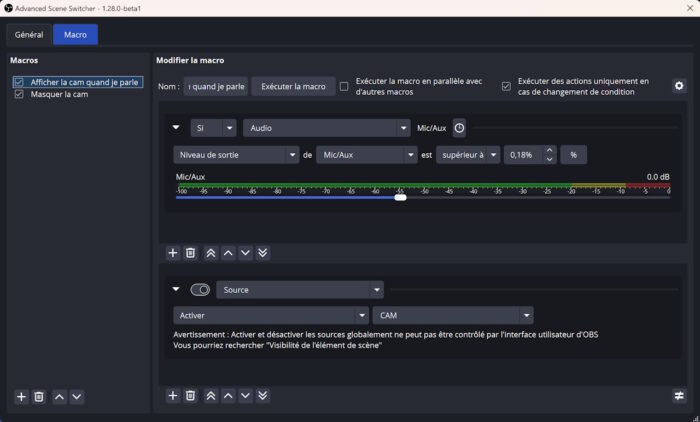
Task: Delete the selected macro from list
Action: click(x=39, y=397)
